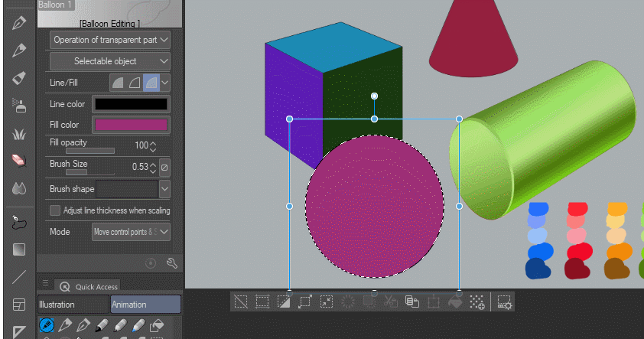This screenshot has height=339, width=644.
Task: Open Selectable object dropdown
Action: coord(110,61)
